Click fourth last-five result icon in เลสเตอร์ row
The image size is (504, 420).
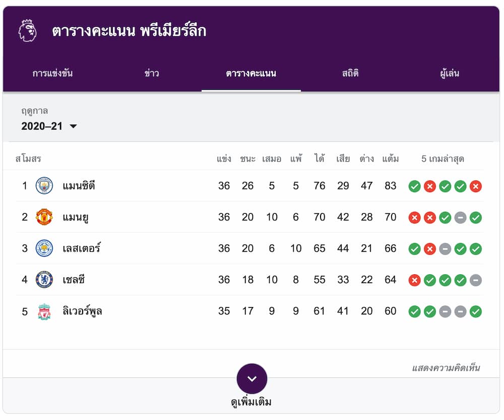(460, 249)
